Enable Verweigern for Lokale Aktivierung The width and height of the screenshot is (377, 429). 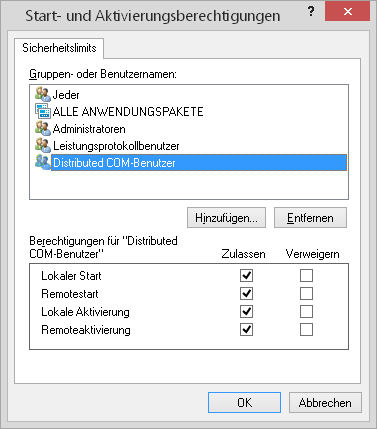point(306,312)
